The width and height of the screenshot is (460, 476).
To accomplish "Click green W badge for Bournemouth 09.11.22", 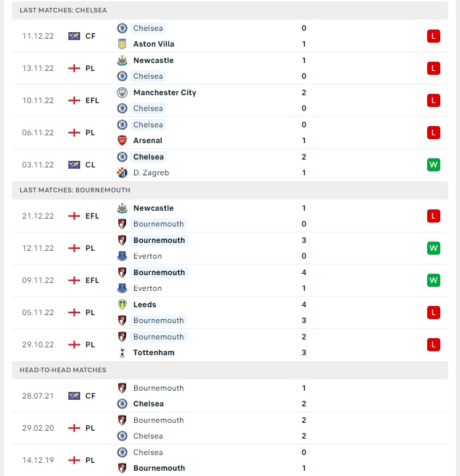I will (x=434, y=280).
